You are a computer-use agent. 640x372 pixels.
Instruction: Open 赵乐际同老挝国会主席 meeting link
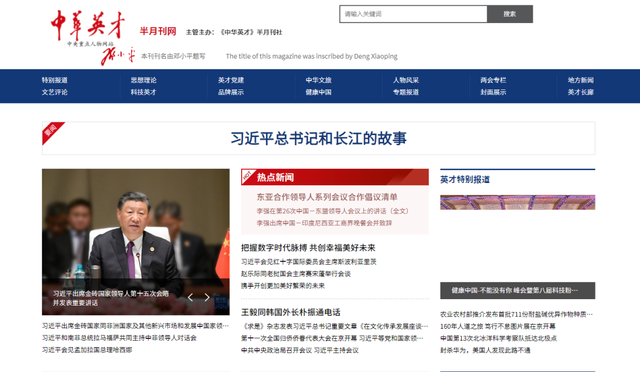[296, 274]
